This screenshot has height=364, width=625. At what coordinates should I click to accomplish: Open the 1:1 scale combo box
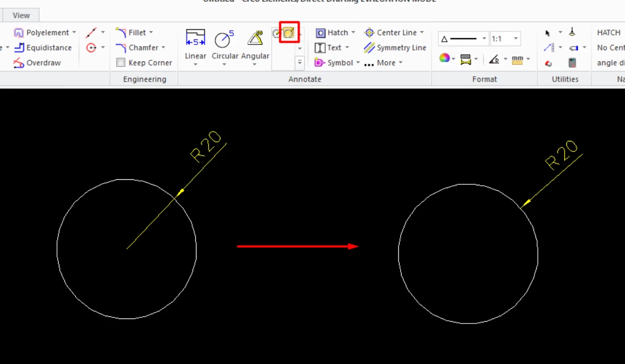505,38
